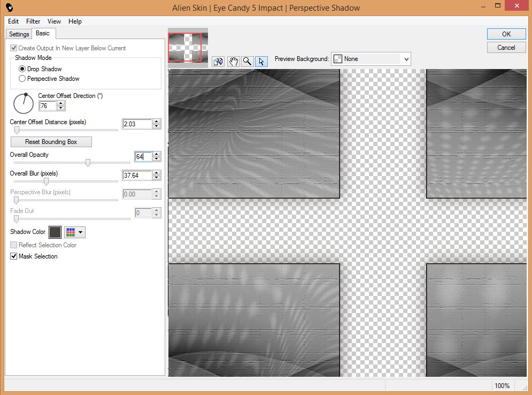Minimize the Eye Candy window
This screenshot has width=532, height=395.
tap(483, 6)
